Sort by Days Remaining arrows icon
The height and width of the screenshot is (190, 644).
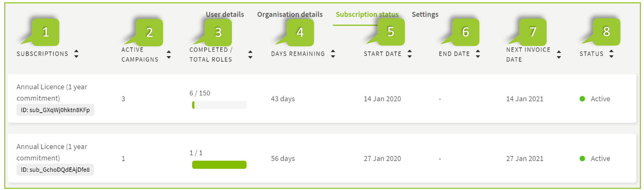tap(333, 54)
